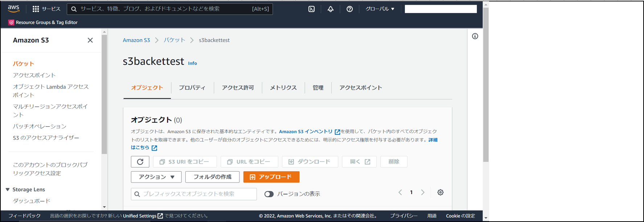Collapse the Storage Lens section
Screen dimensions: 644x222
tap(8, 189)
